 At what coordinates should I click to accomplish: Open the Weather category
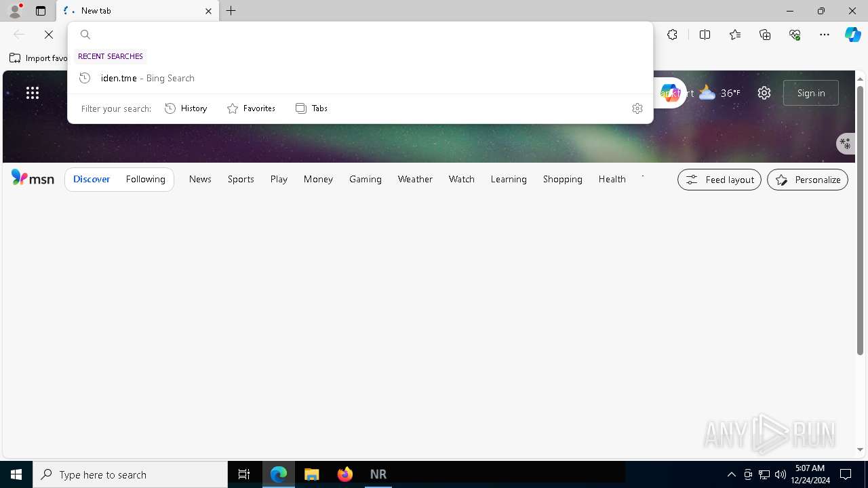[x=415, y=179]
